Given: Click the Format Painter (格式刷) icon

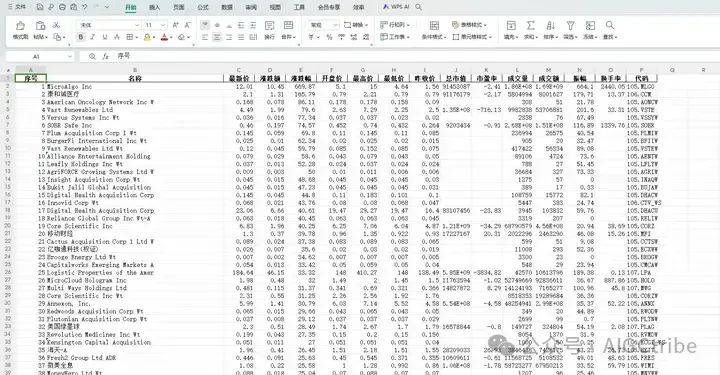Looking at the screenshot, I should tap(20, 26).
